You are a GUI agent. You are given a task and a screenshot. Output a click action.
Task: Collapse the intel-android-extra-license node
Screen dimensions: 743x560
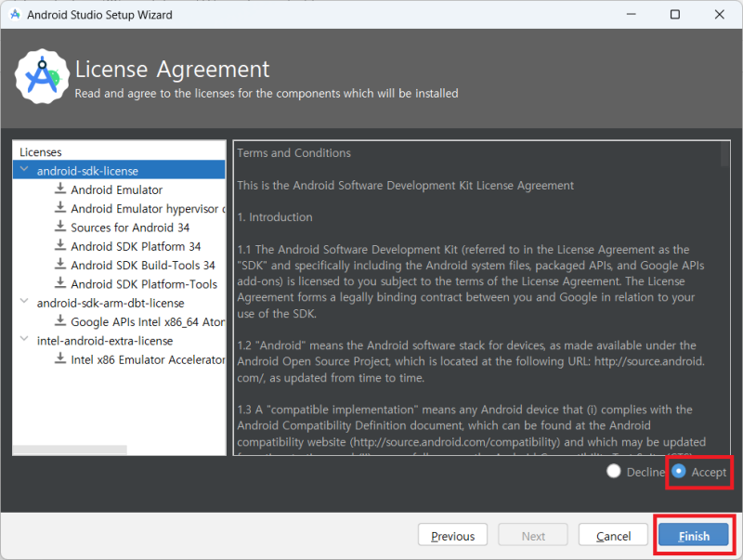pyautogui.click(x=22, y=340)
